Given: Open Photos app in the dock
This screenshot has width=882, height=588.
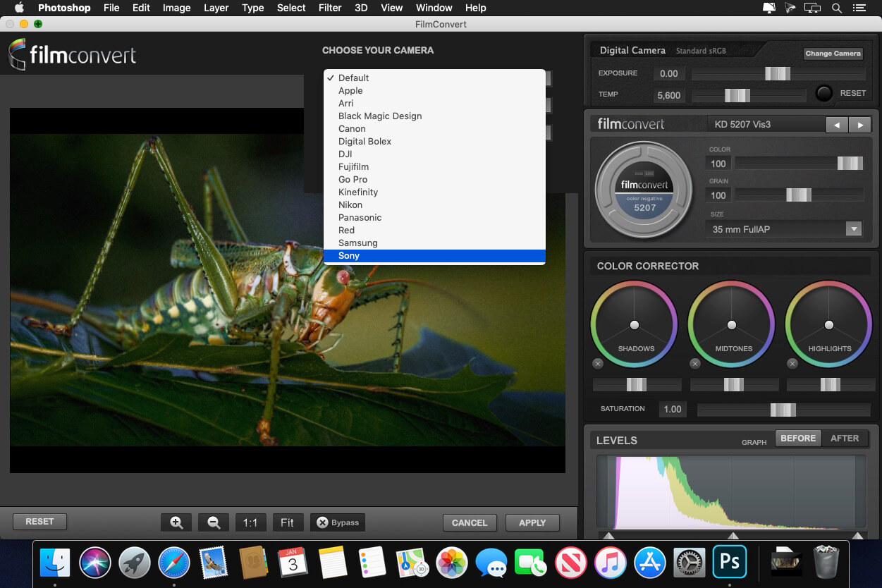Looking at the screenshot, I should click(451, 563).
